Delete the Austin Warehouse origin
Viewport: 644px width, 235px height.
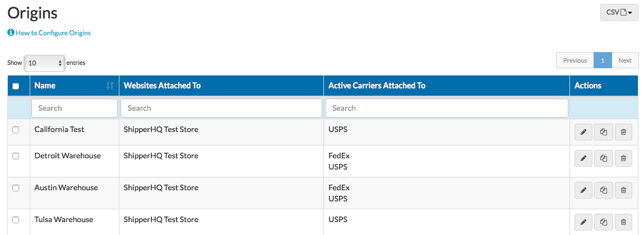point(623,190)
